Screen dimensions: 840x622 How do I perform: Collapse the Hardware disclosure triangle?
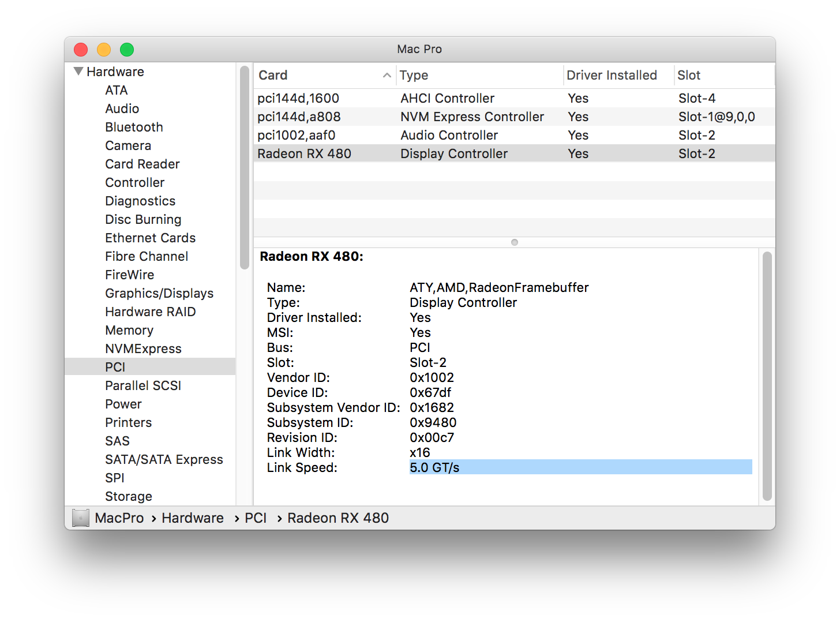click(x=78, y=72)
